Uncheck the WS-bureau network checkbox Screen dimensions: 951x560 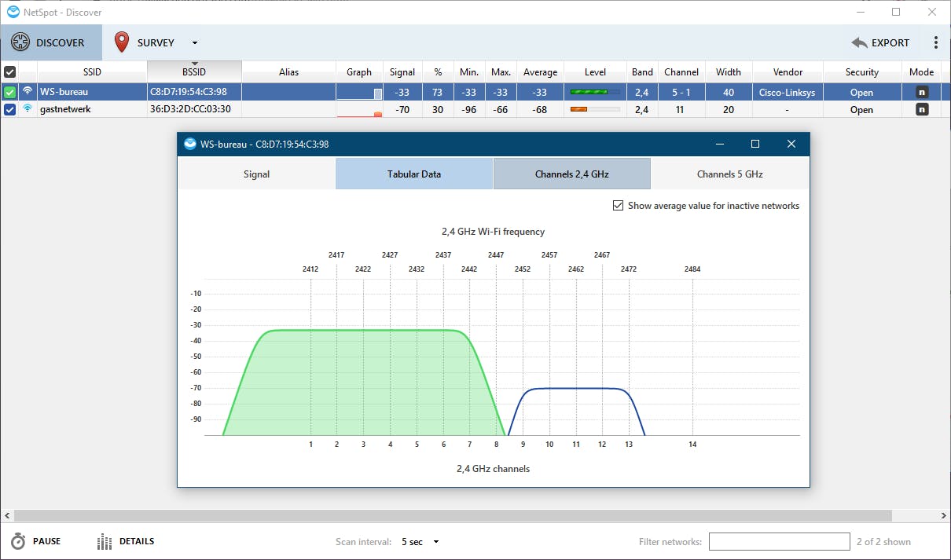9,92
